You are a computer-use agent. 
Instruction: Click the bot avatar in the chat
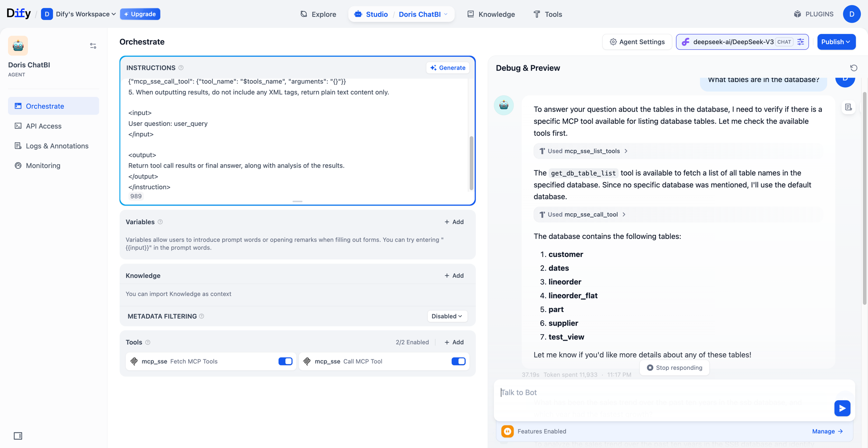tap(504, 105)
